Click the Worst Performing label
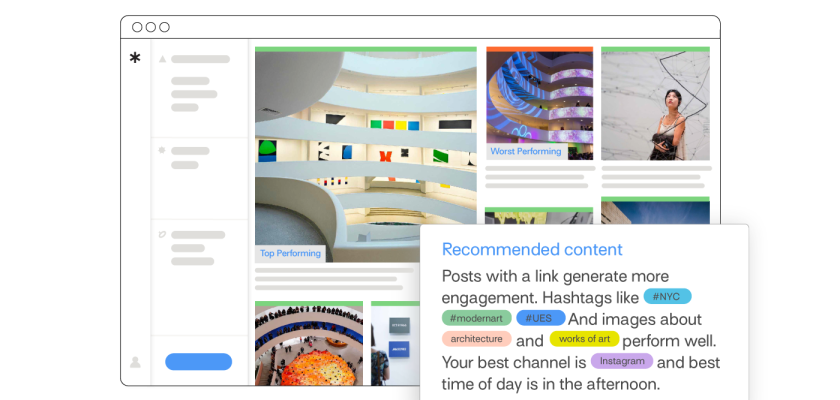The image size is (840, 400). click(x=525, y=152)
